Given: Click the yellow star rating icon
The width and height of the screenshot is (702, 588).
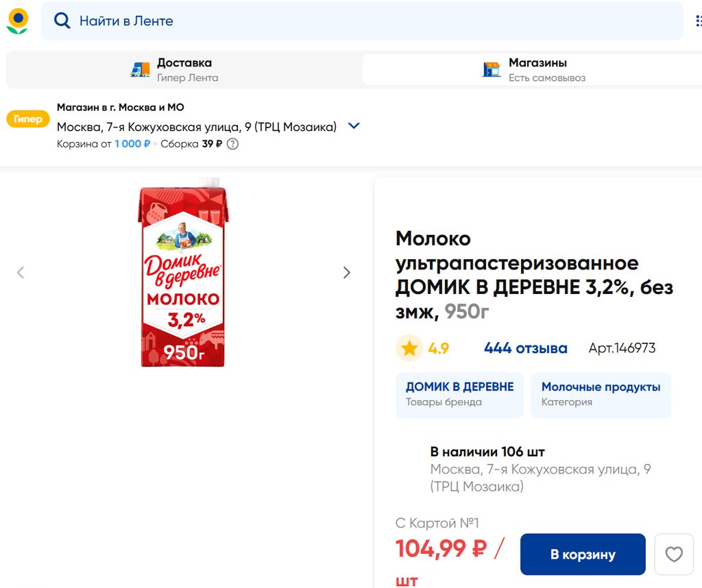Looking at the screenshot, I should (x=409, y=348).
